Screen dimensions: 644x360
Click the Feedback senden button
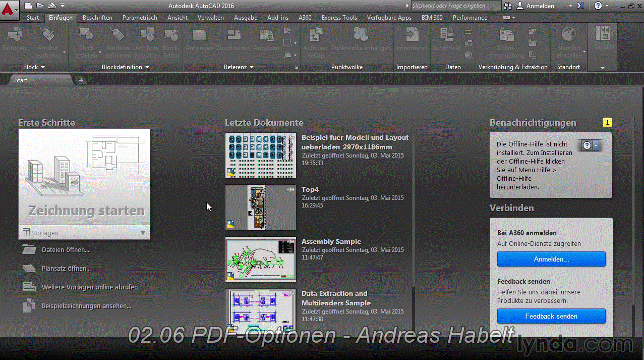pyautogui.click(x=551, y=316)
